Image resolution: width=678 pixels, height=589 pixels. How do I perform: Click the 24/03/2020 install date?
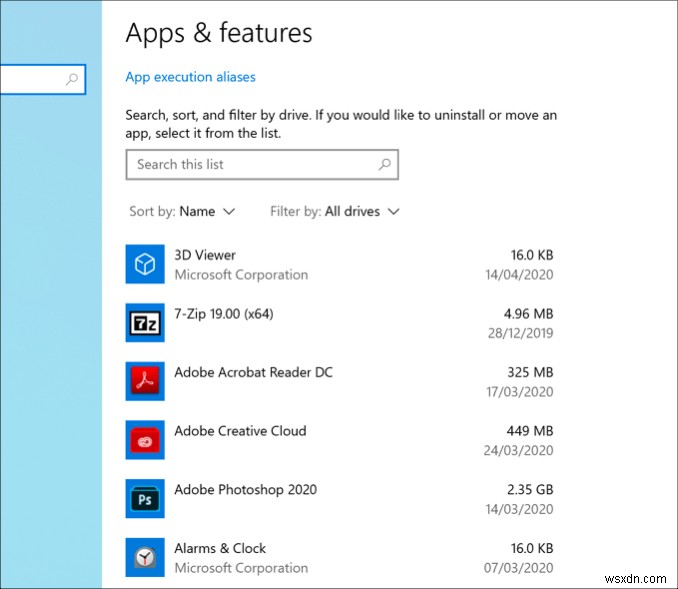(x=518, y=451)
